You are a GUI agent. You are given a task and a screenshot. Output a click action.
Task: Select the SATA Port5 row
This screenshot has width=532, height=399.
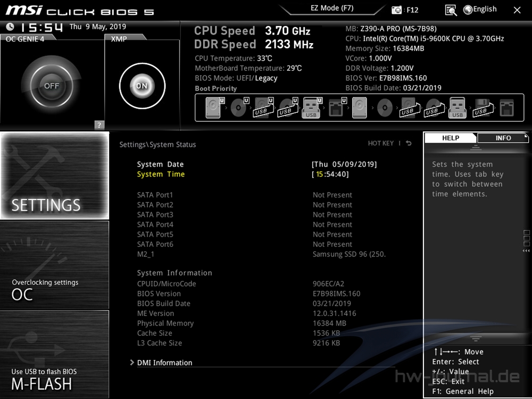pos(244,234)
